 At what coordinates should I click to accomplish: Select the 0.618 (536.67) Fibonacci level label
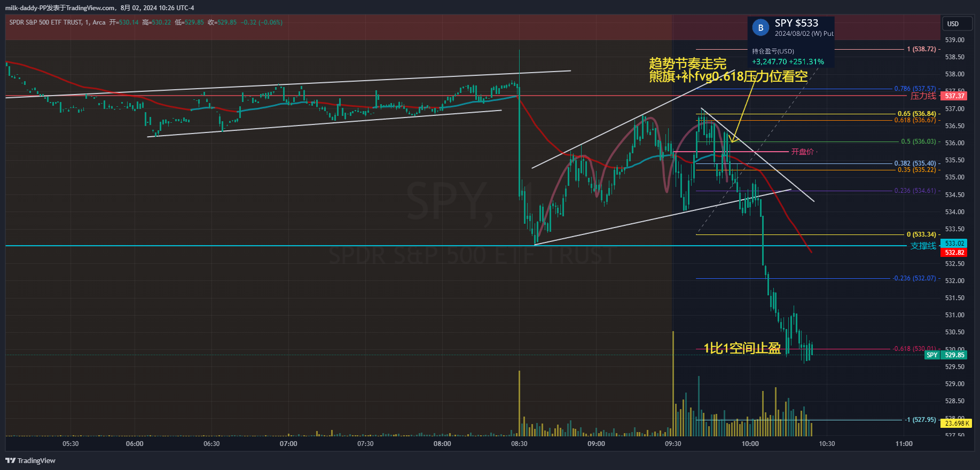(x=915, y=120)
